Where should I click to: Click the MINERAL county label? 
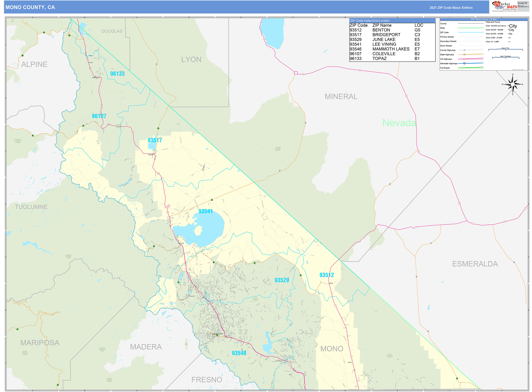(x=341, y=97)
